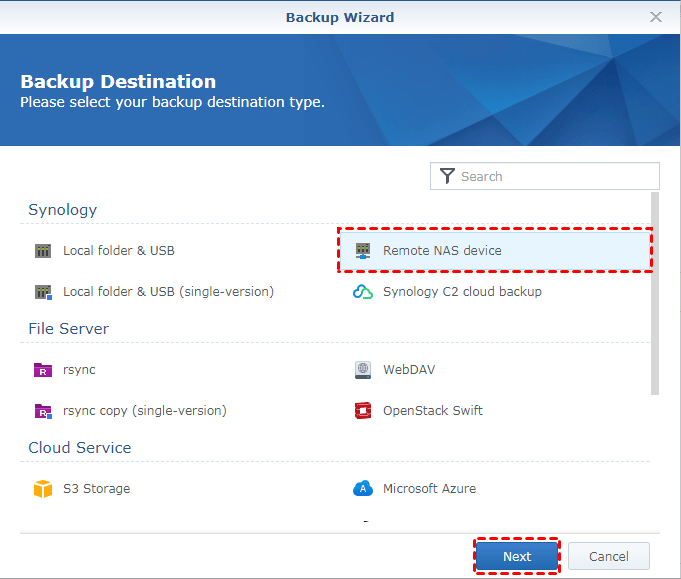
Task: Choose the Synology C2 cloud backup icon
Action: pos(363,292)
